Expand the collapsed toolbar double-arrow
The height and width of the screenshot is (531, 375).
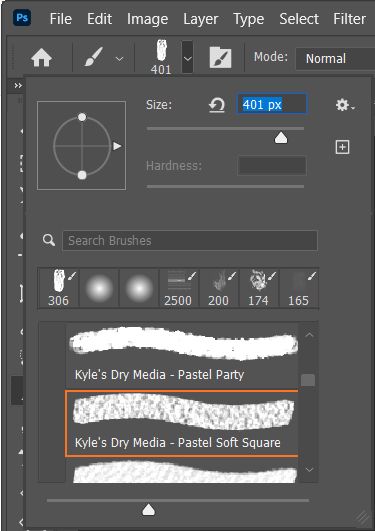[x=18, y=86]
